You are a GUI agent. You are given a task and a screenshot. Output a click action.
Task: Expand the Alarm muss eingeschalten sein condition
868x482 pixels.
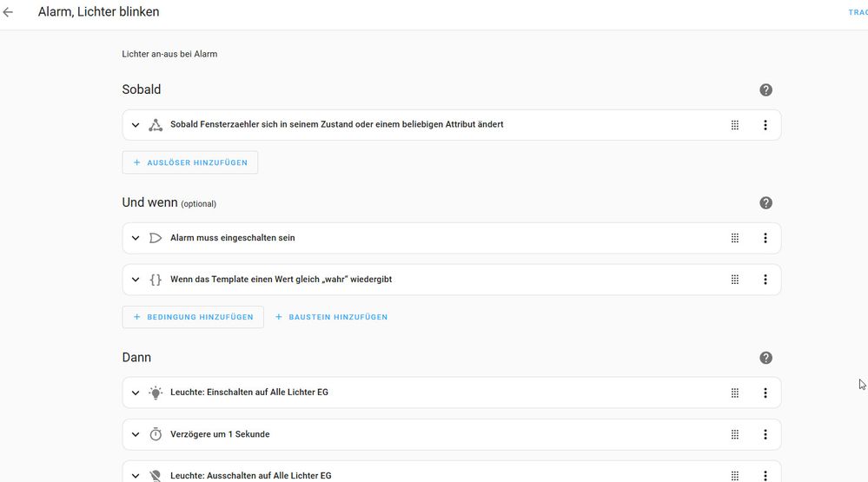(136, 238)
